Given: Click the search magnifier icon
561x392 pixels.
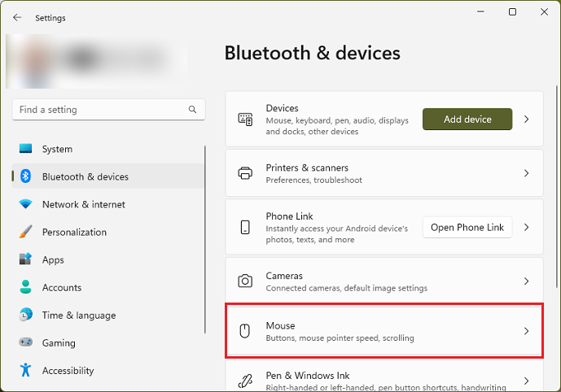Looking at the screenshot, I should point(192,109).
